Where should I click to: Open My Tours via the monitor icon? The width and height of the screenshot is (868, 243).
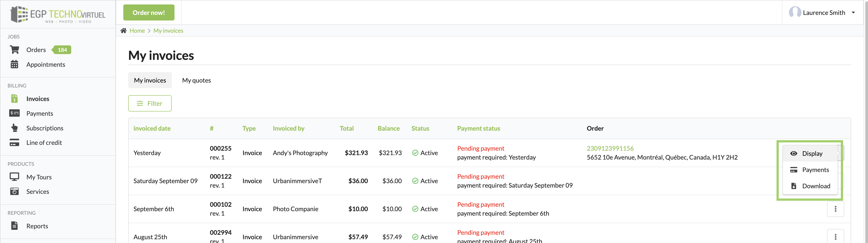click(14, 177)
